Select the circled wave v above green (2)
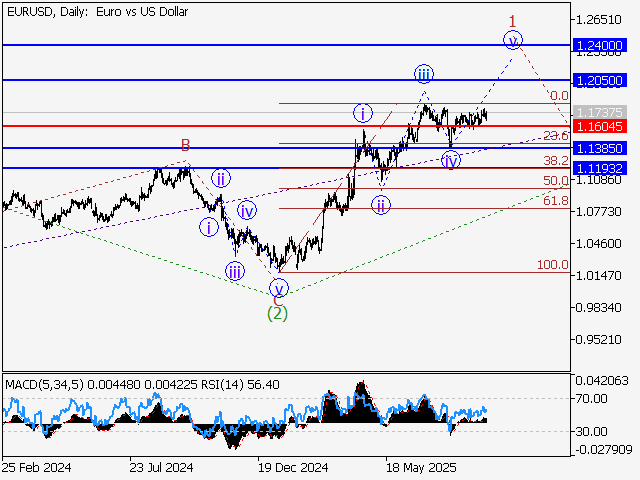This screenshot has height=480, width=640. tap(279, 288)
